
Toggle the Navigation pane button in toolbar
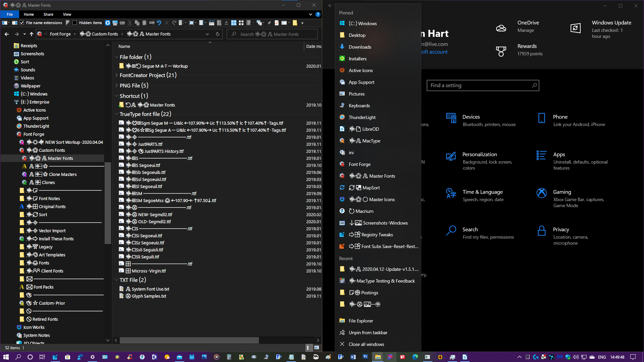[x=5, y=23]
